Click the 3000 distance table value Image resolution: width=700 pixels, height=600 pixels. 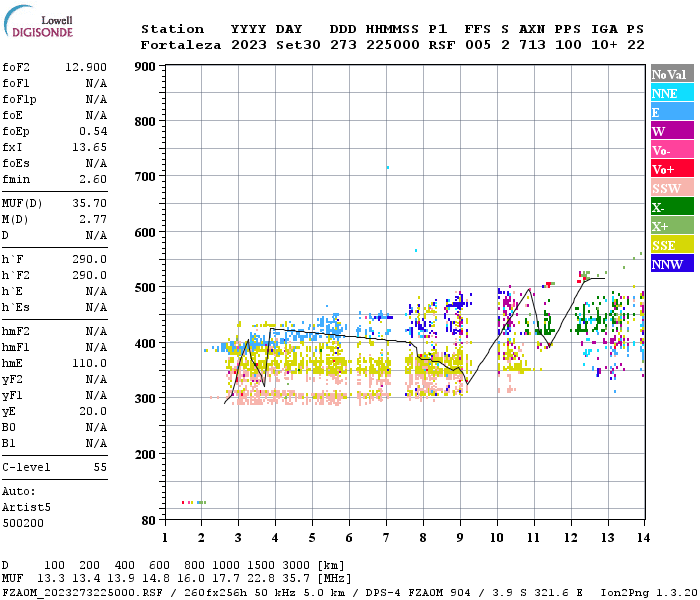pos(296,566)
